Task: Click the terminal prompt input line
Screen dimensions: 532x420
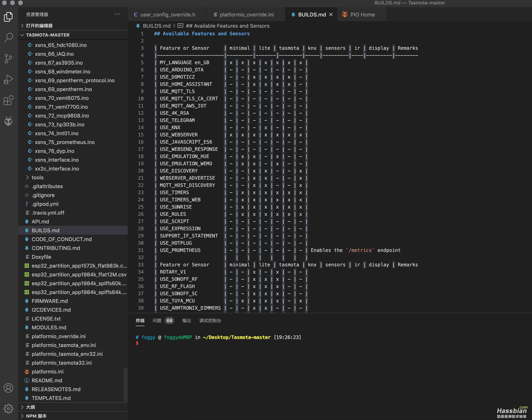Action: click(137, 343)
